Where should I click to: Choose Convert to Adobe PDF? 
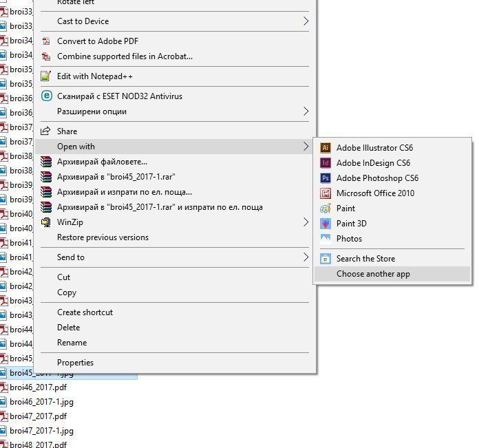tap(175, 41)
